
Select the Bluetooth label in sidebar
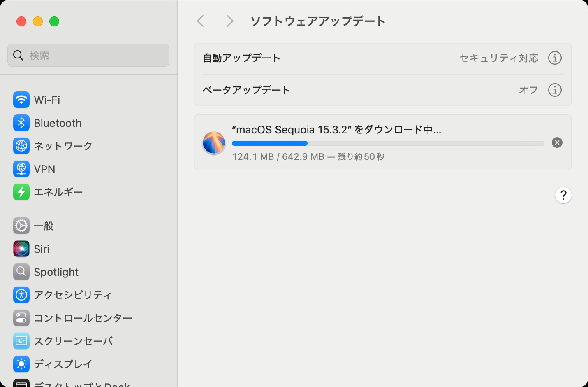[x=58, y=123]
